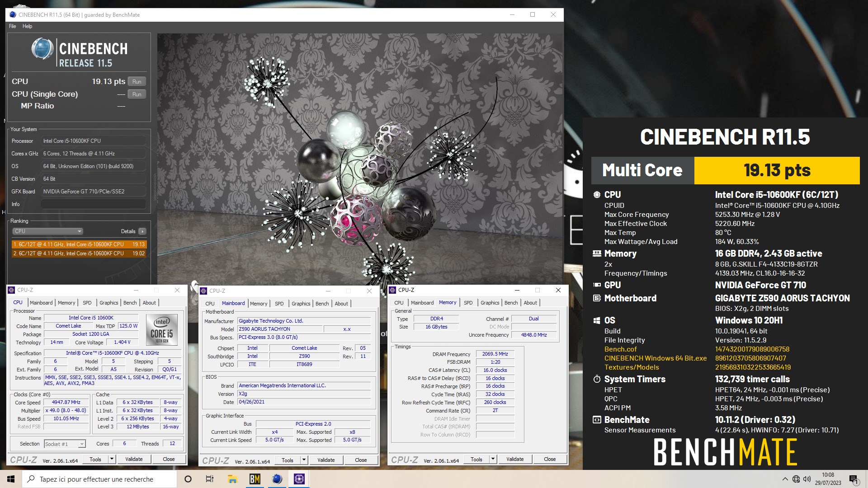Open the Cinebench File menu
This screenshot has width=868, height=488.
point(13,26)
